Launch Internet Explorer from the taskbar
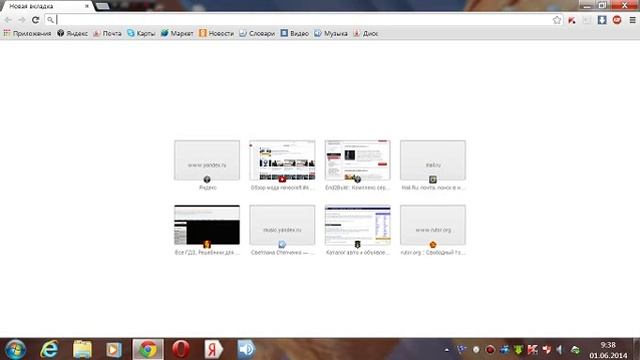The image size is (640, 360). coord(49,349)
